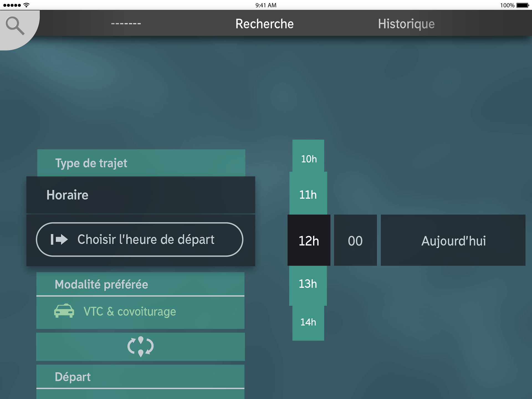Expand the Départ section

140,377
